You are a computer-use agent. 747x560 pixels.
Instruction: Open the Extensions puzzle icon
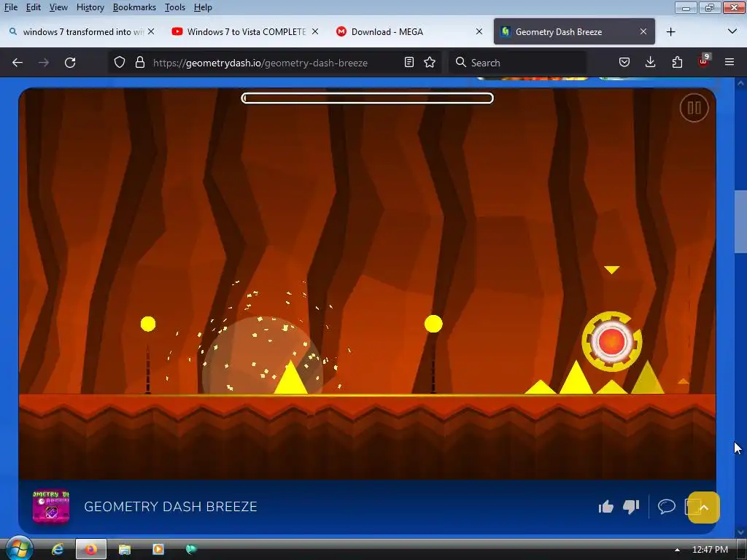click(x=677, y=63)
